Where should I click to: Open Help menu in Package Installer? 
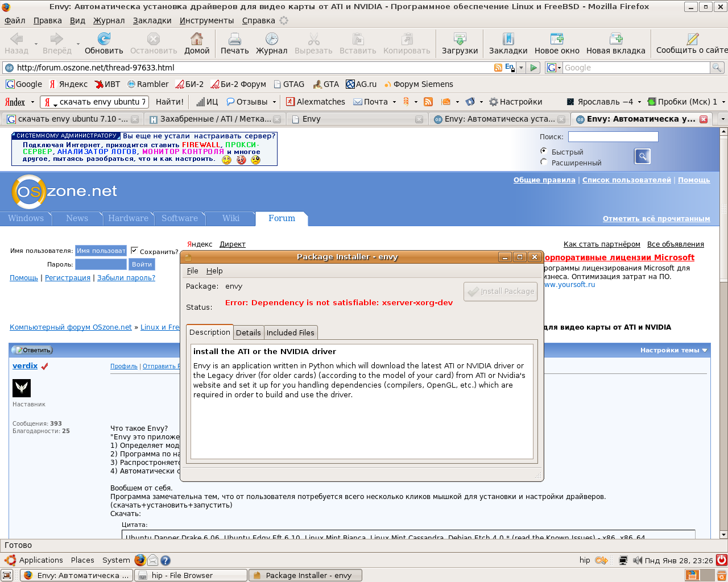pyautogui.click(x=214, y=271)
